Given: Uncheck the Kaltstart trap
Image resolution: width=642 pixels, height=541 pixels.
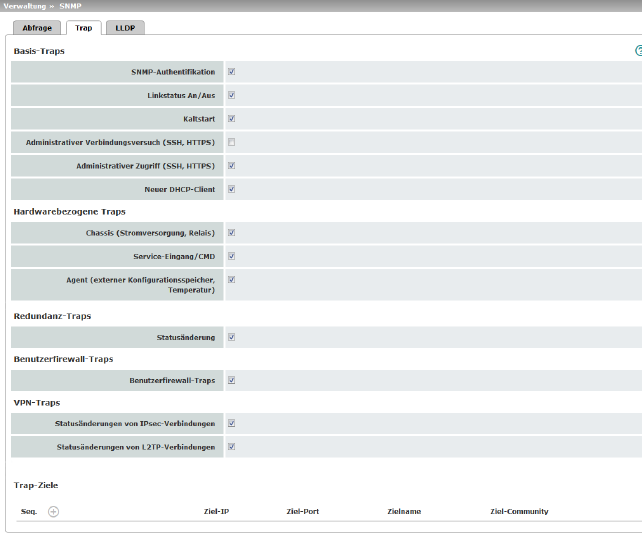Looking at the screenshot, I should tap(231, 119).
